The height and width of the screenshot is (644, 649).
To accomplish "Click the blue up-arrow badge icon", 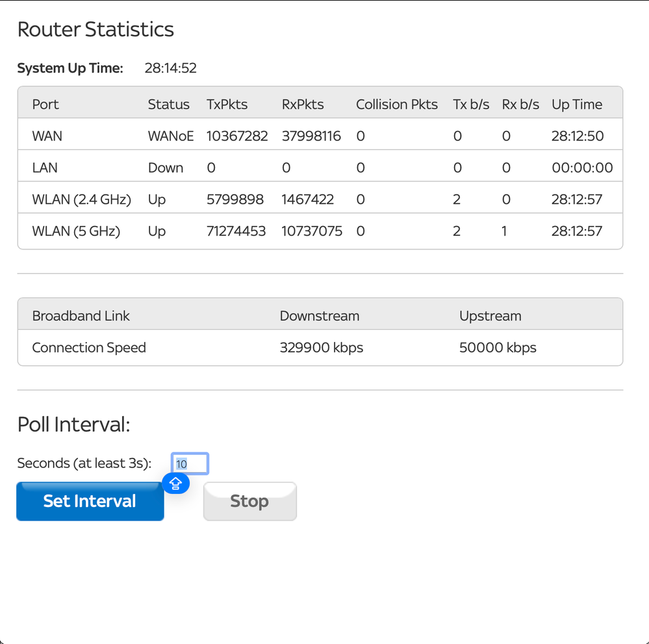I will [175, 483].
